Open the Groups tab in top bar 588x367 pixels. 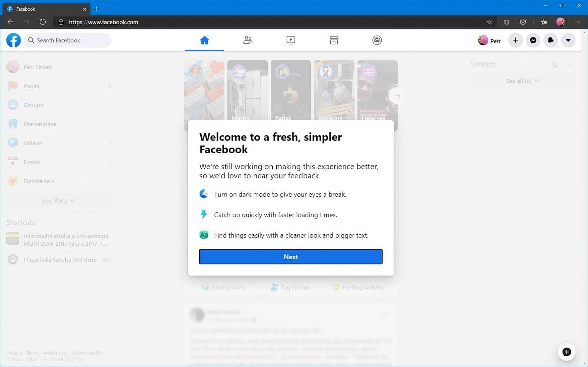coord(377,40)
